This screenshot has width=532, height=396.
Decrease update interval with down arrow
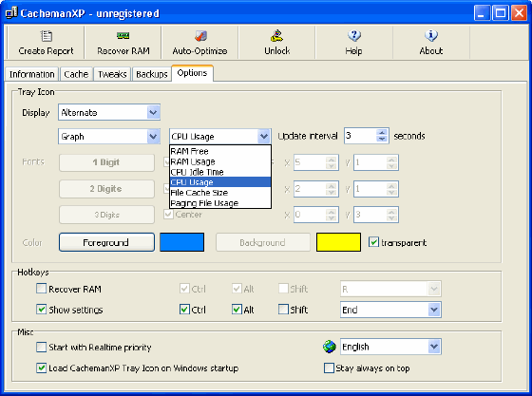382,139
